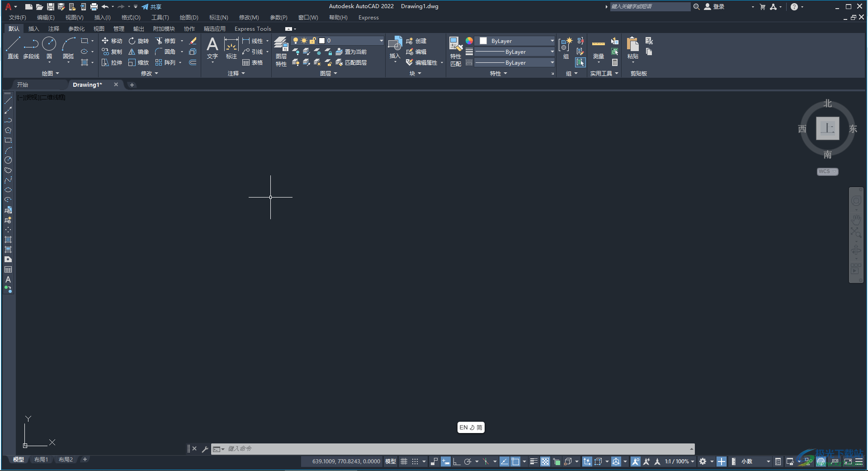This screenshot has height=471, width=868.
Task: Expand the Block (块) panel
Action: point(415,73)
